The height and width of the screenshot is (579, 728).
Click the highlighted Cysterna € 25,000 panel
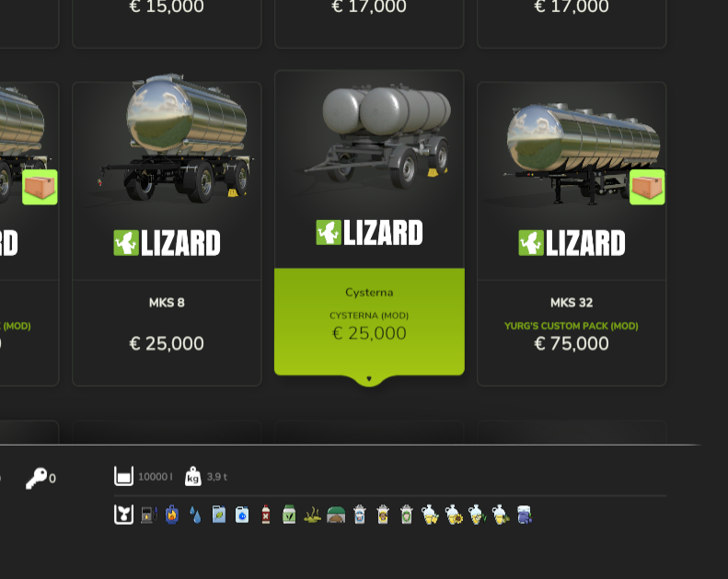point(369,321)
